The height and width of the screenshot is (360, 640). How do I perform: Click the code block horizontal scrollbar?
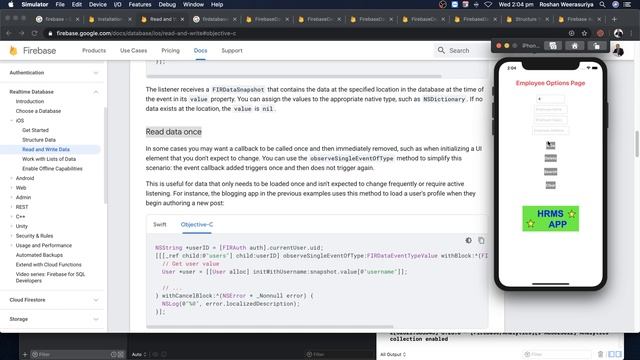pos(269,327)
